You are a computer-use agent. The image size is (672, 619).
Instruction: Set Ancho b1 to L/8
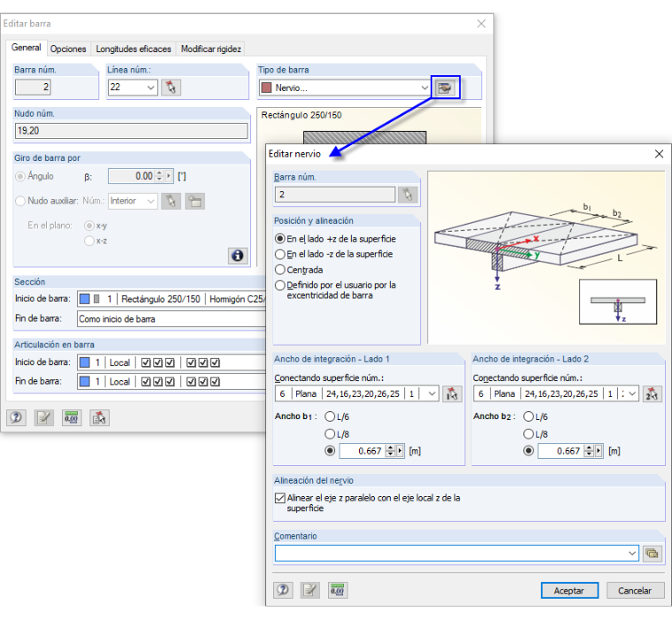(x=330, y=434)
